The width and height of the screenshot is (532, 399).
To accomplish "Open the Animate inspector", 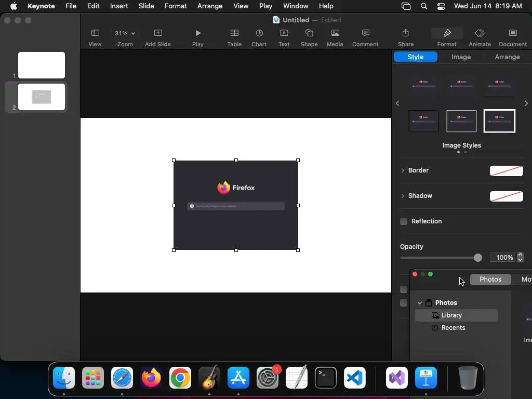I will coord(480,37).
